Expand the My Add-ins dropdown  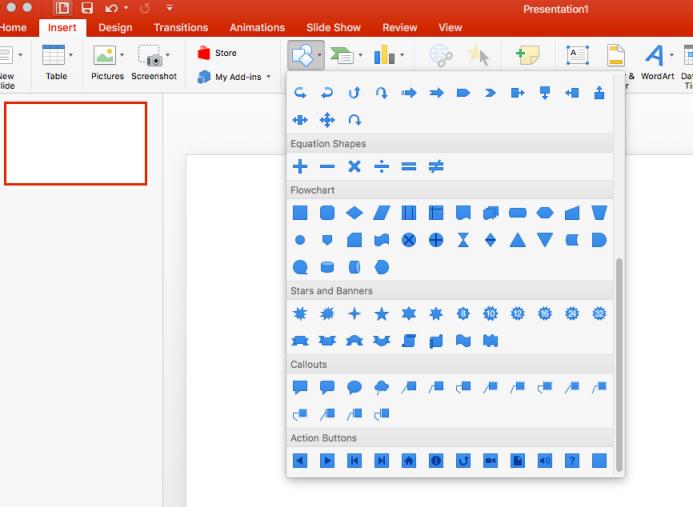[268, 77]
